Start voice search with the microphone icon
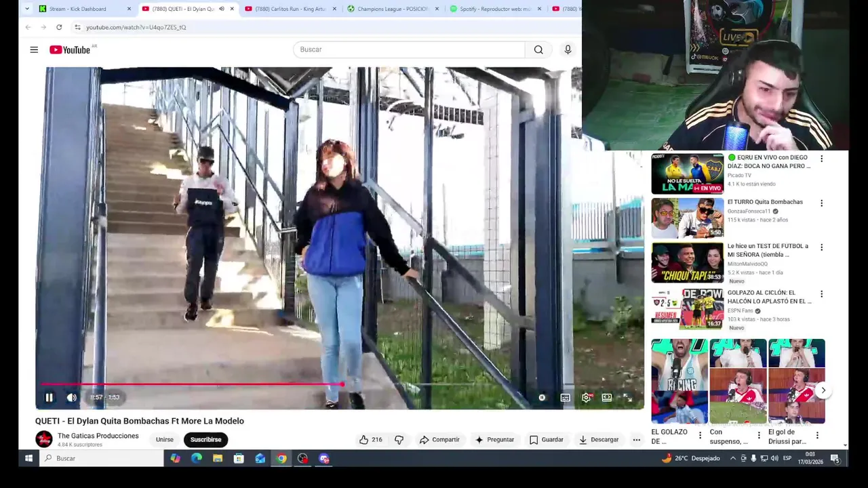This screenshot has width=868, height=488. [x=568, y=49]
